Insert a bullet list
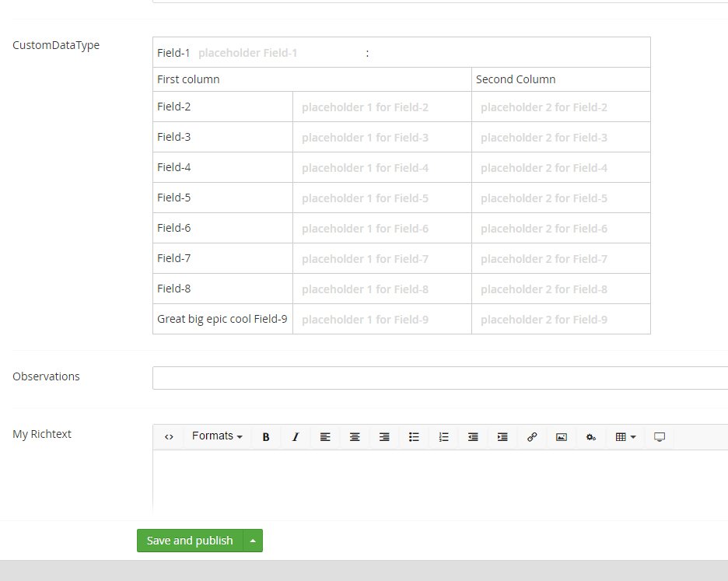728x581 pixels. click(414, 437)
